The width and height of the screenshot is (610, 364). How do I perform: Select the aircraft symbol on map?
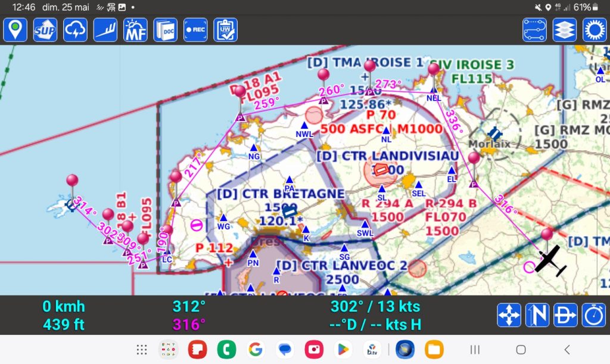[550, 261]
